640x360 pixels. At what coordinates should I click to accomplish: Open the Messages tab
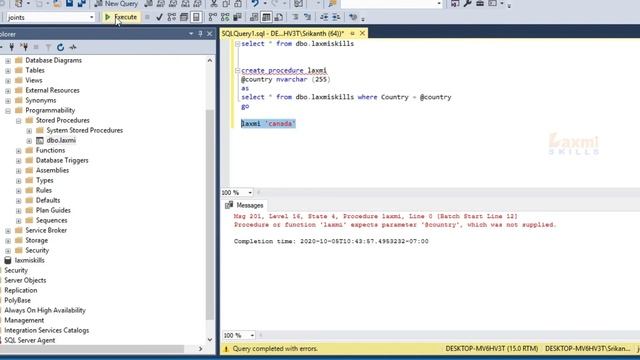tap(244, 205)
